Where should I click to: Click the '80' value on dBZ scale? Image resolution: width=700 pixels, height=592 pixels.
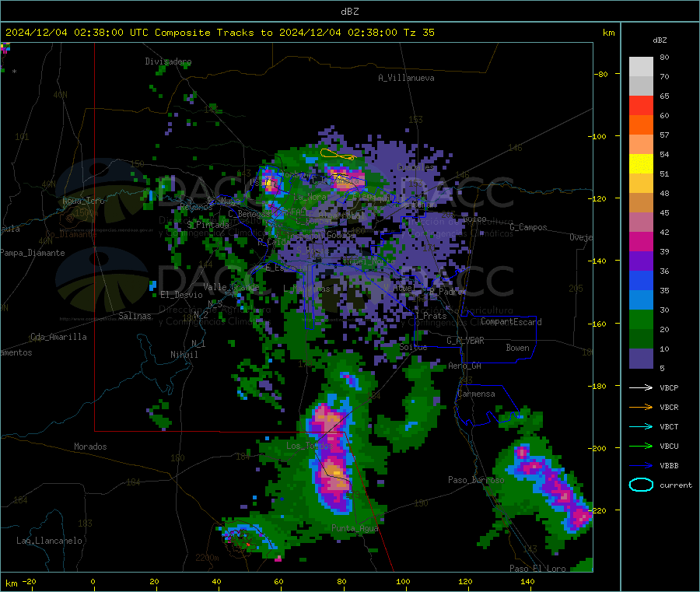664,57
